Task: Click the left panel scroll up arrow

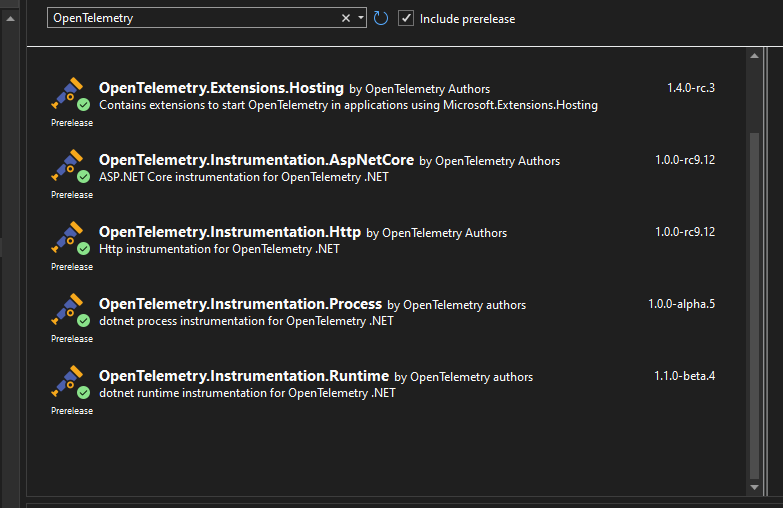Action: tap(10, 19)
